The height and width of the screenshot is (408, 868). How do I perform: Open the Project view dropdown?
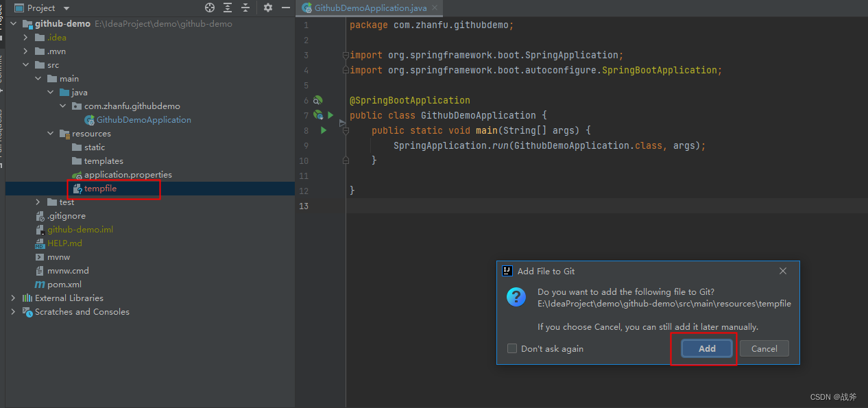(x=67, y=8)
